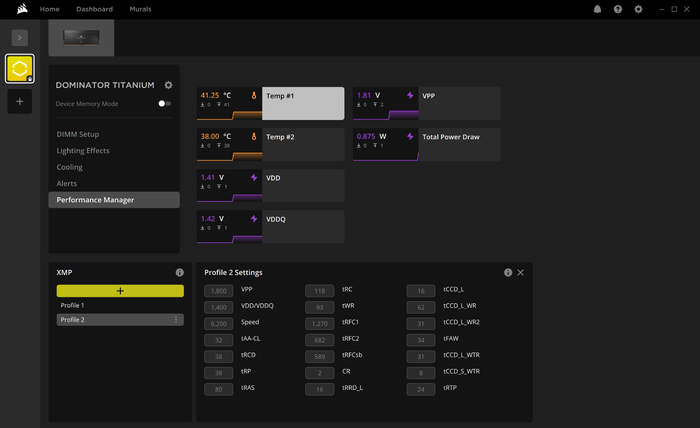Select the Dominator Titanium device thumbnail
The height and width of the screenshot is (428, 700).
[x=81, y=37]
